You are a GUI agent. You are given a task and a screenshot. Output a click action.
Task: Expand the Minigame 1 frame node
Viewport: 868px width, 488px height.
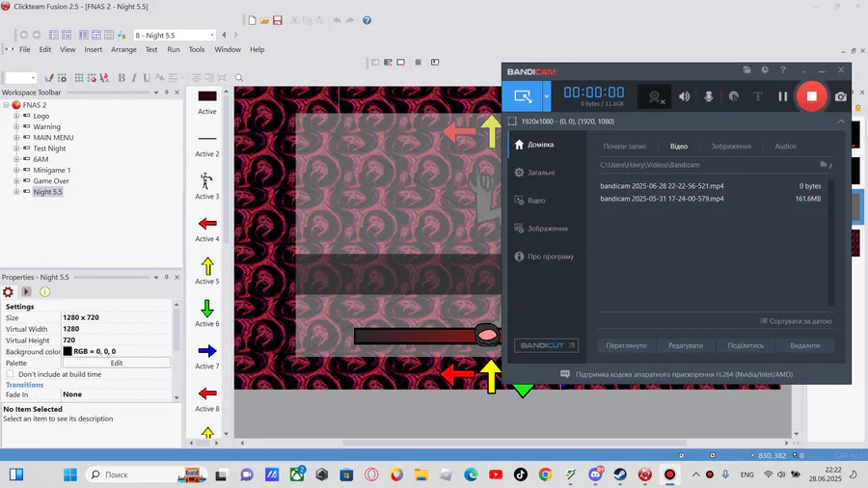(x=16, y=170)
